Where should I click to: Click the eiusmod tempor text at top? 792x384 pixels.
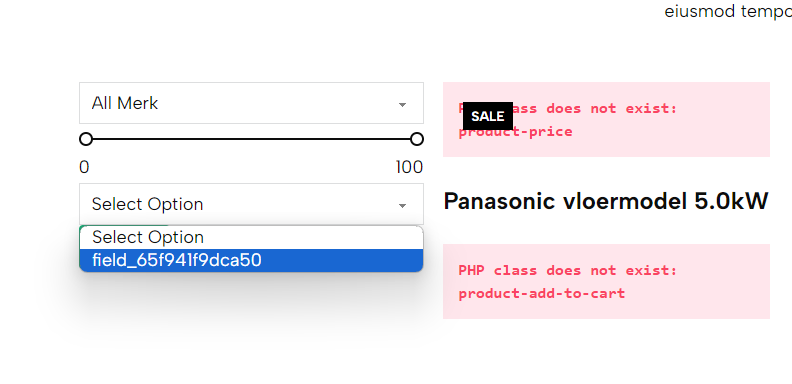728,11
